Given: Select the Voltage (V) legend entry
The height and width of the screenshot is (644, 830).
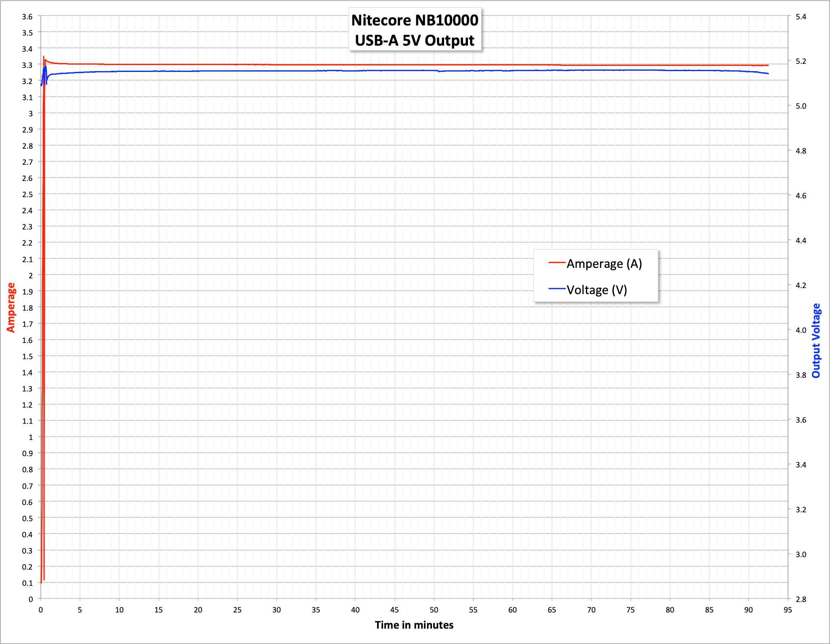Looking at the screenshot, I should [x=596, y=290].
